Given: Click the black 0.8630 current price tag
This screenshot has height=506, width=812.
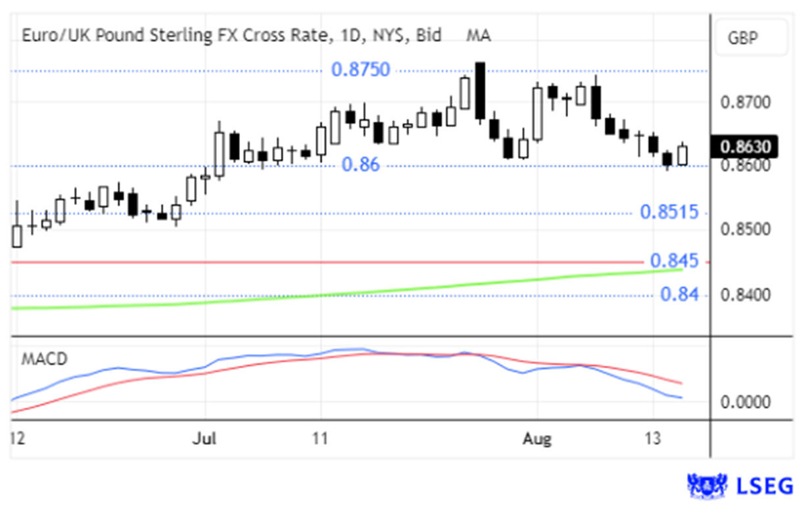Looking at the screenshot, I should click(744, 147).
